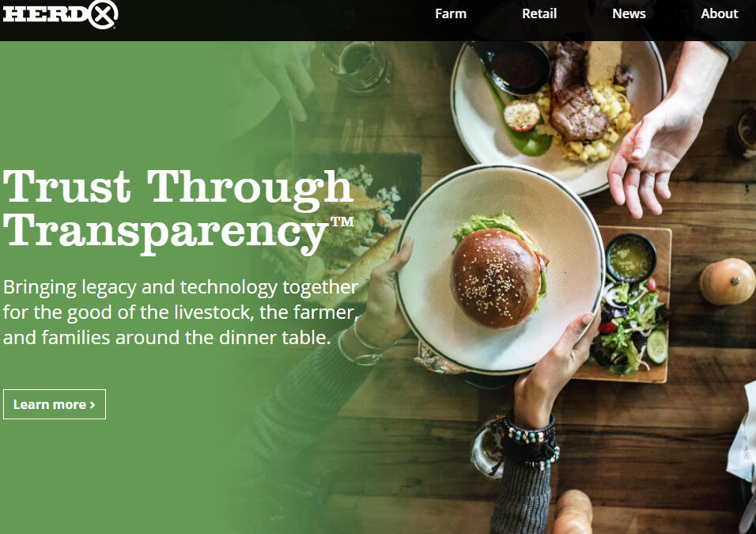Image resolution: width=756 pixels, height=534 pixels.
Task: Click the paragraph about legacy and technology
Action: point(180,312)
